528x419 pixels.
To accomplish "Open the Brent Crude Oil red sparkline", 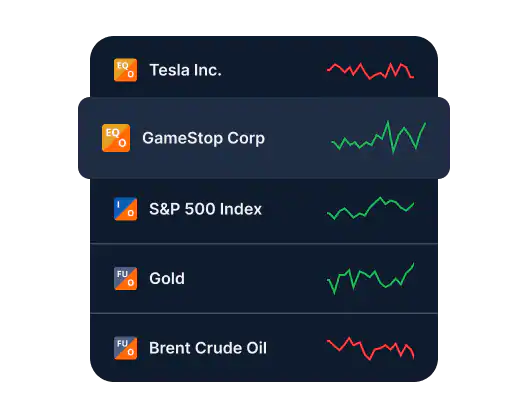I will click(x=370, y=349).
